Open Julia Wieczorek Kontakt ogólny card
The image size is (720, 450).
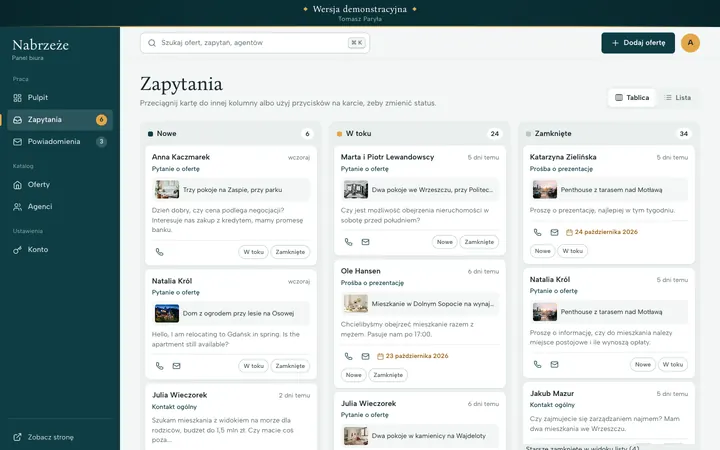coord(231,417)
